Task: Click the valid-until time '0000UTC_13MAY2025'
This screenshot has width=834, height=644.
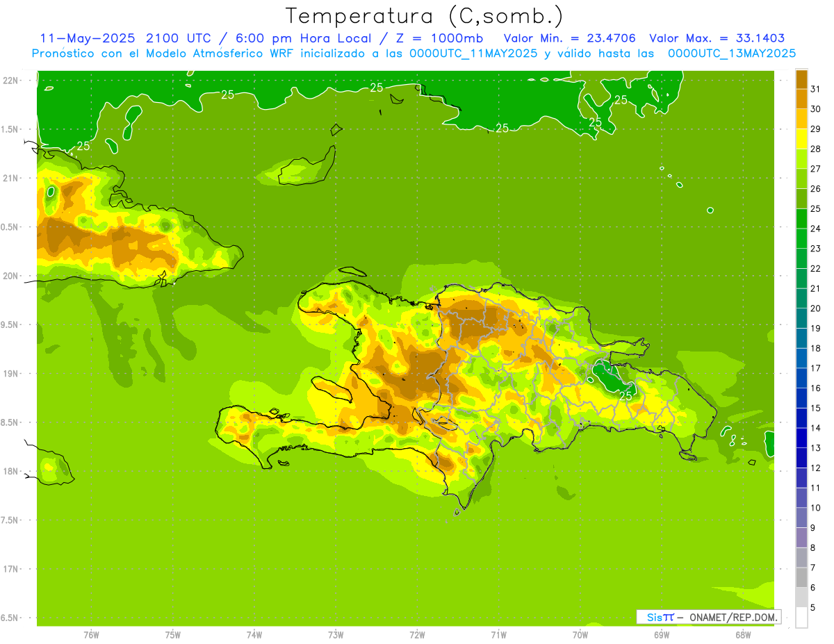Action: (x=731, y=53)
